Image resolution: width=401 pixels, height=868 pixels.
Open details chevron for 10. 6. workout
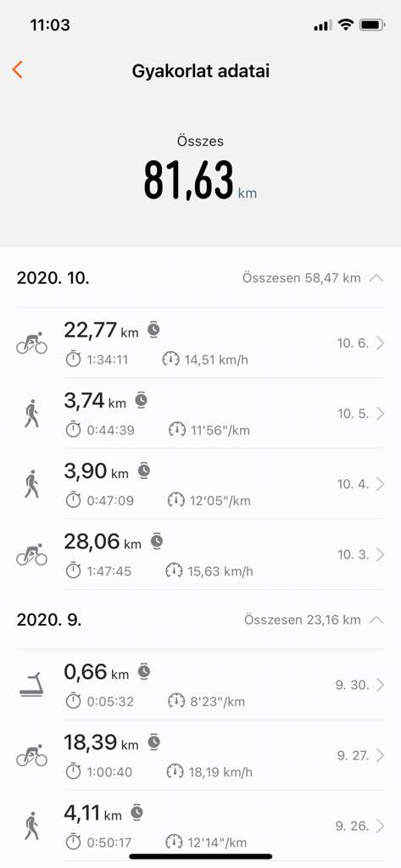click(x=380, y=343)
